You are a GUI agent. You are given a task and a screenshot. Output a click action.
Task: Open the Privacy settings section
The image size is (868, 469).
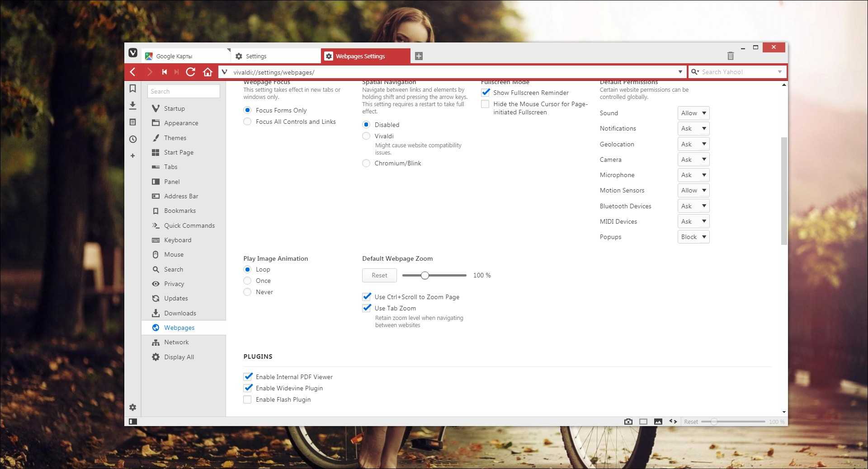point(174,284)
